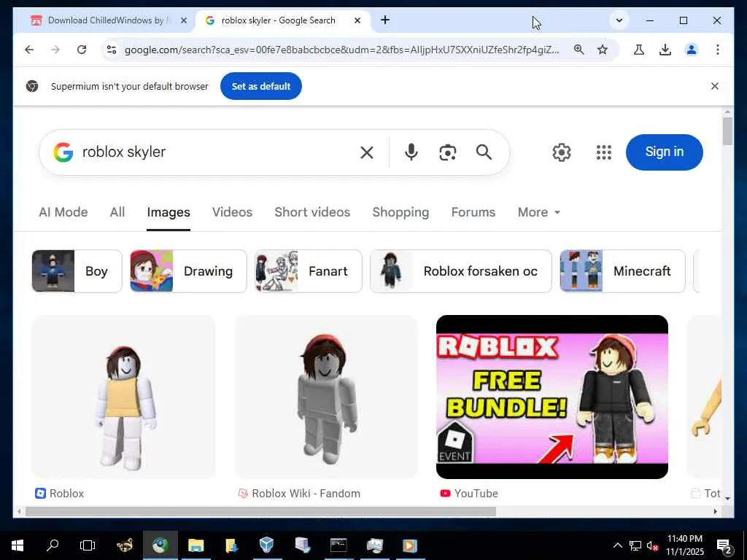Click the horizontal scrollbar right arrow
747x560 pixels.
click(715, 511)
